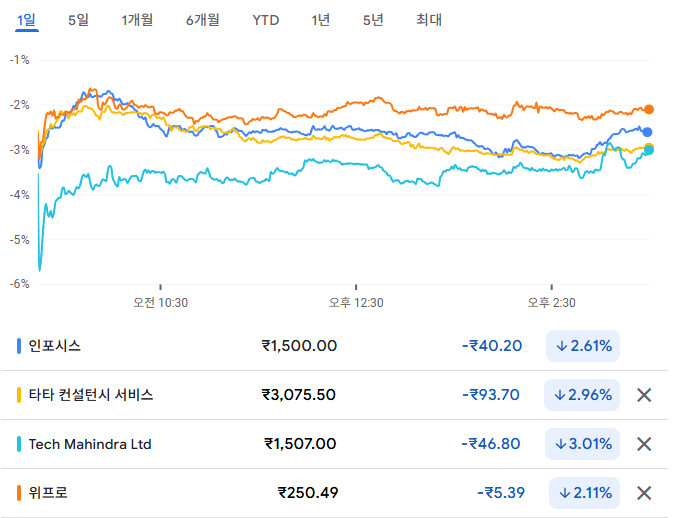Select the YTD range tab

point(266,20)
